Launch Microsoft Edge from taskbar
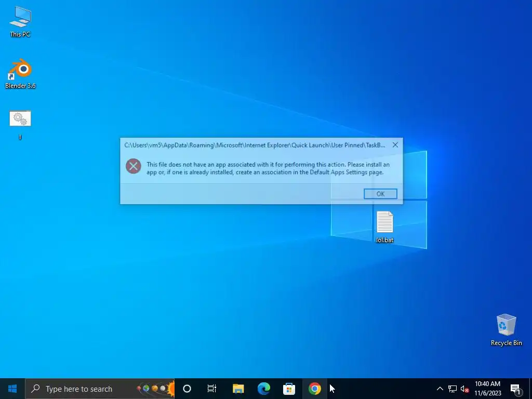The height and width of the screenshot is (399, 532). [x=263, y=389]
